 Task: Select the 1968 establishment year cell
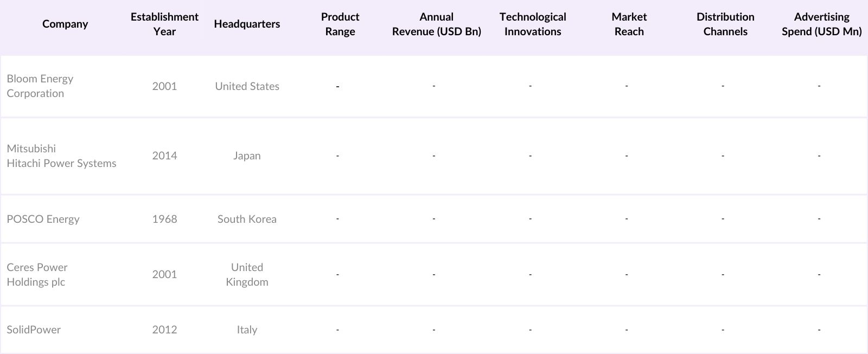click(x=164, y=219)
